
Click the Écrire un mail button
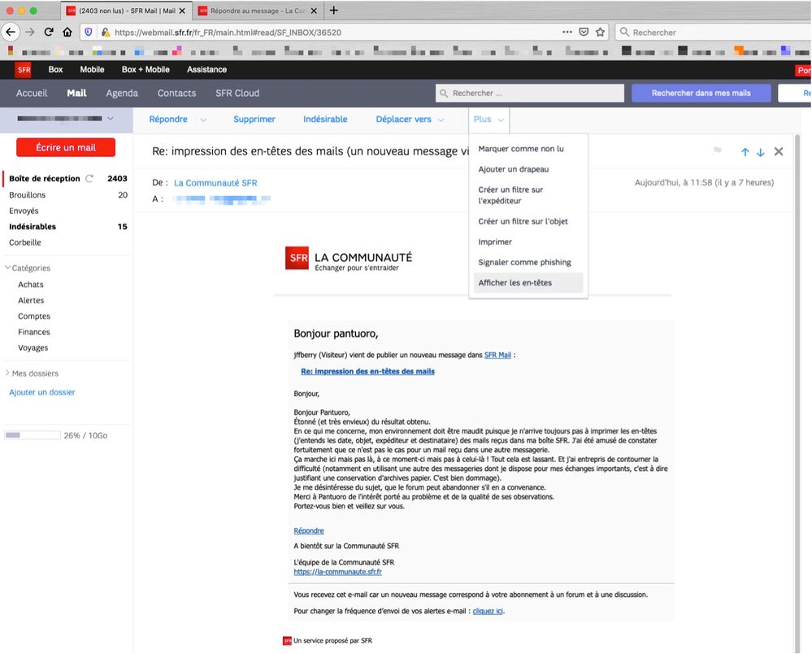coord(66,147)
